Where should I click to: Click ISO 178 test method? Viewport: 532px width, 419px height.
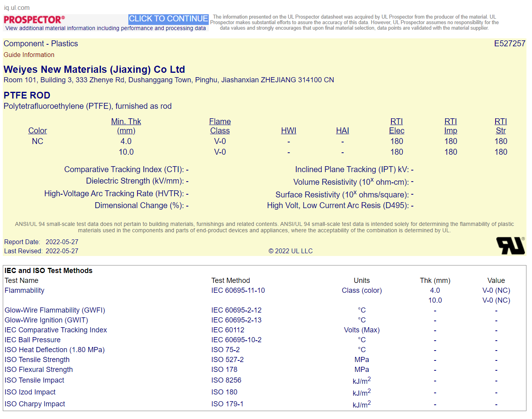(224, 370)
